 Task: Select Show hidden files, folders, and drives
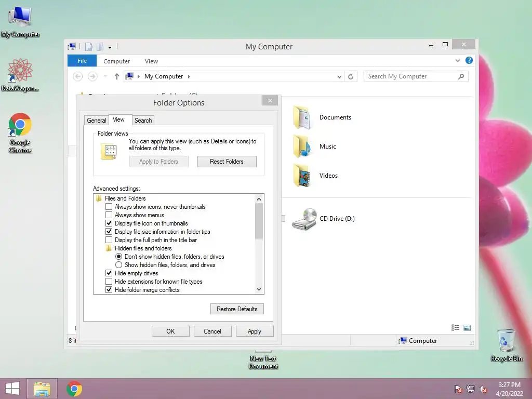tap(119, 265)
